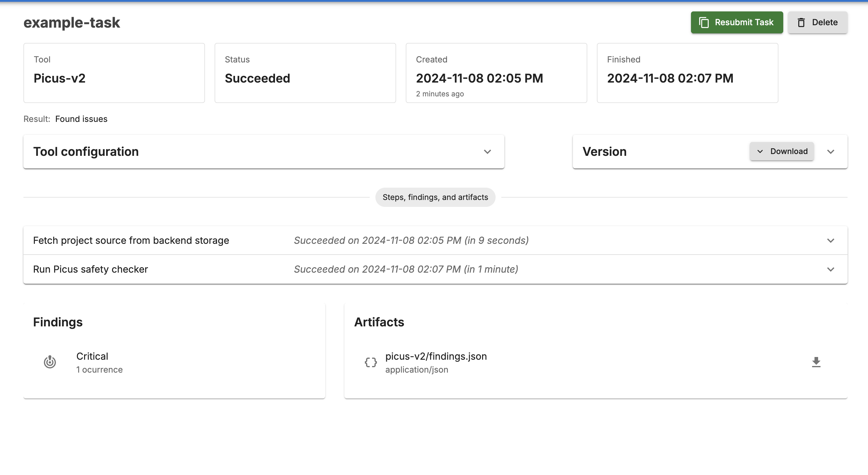Click the trash icon in Delete button
Viewport: 868px width, 475px height.
[801, 23]
